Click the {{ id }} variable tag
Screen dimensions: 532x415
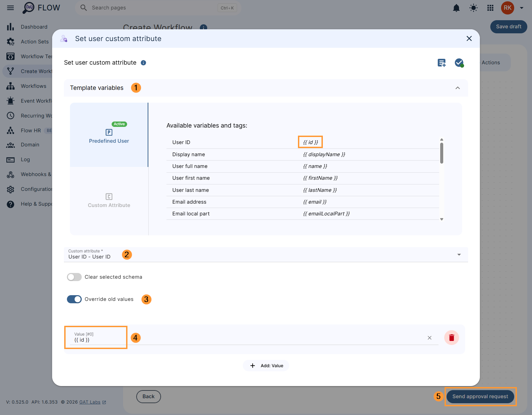(x=310, y=142)
